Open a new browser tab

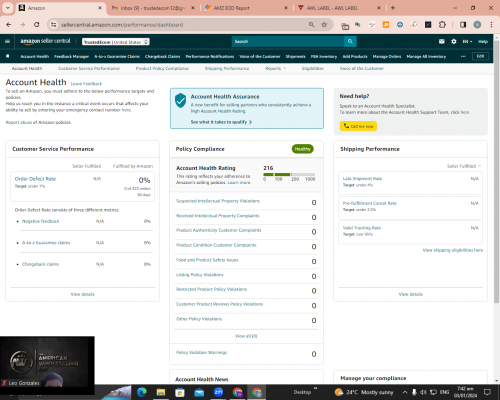pos(393,8)
